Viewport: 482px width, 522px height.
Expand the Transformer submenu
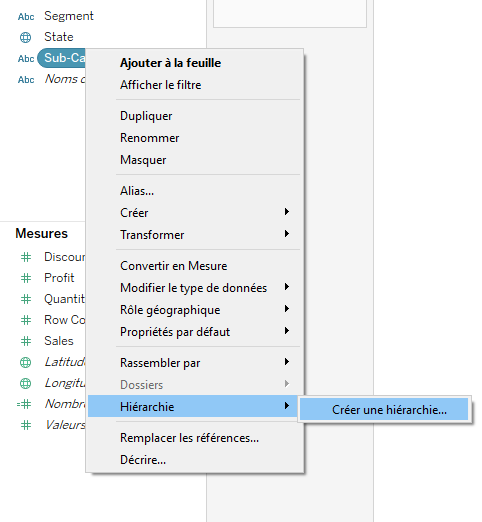[x=287, y=234]
